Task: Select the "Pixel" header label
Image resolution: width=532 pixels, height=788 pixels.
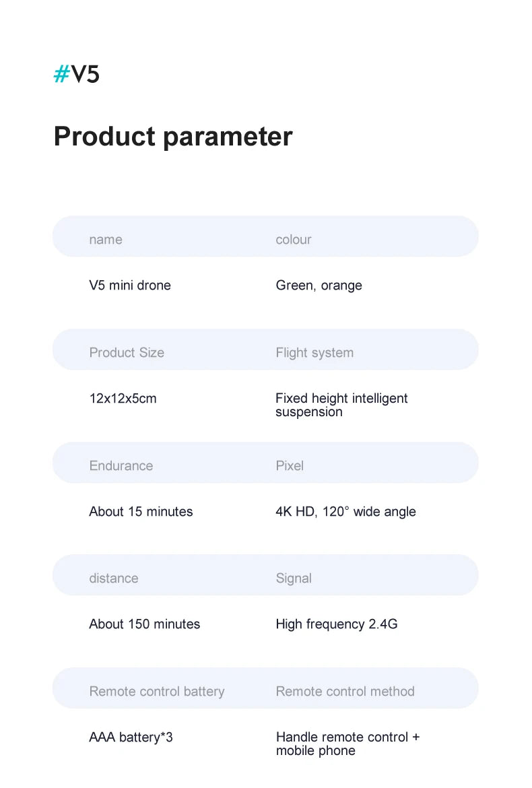Action: coord(290,466)
